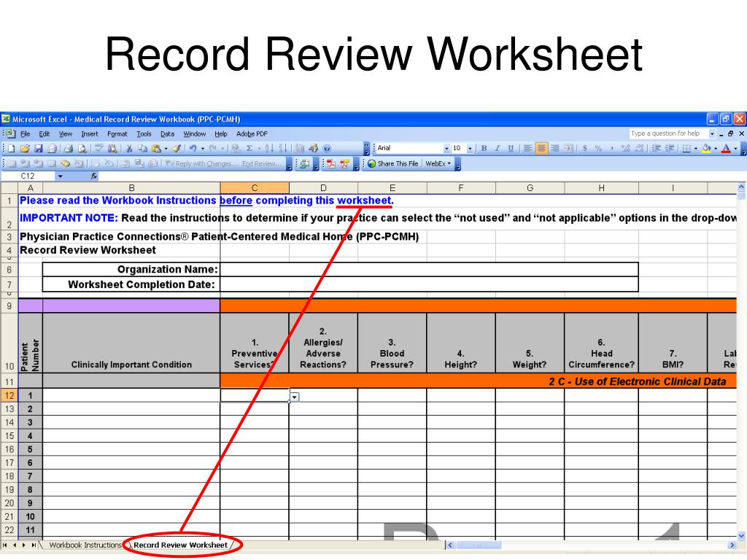747x560 pixels.
Task: Apply the red Font Color letter A
Action: point(726,149)
